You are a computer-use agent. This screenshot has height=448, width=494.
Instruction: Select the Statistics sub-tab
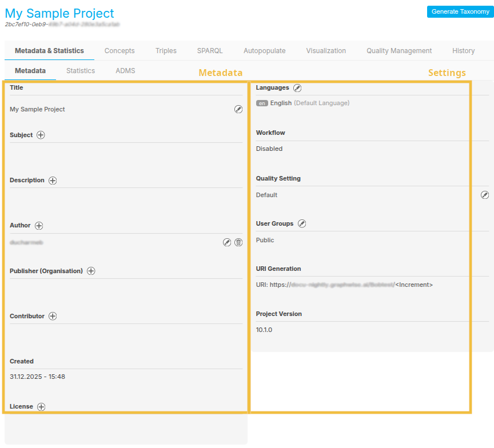(81, 71)
